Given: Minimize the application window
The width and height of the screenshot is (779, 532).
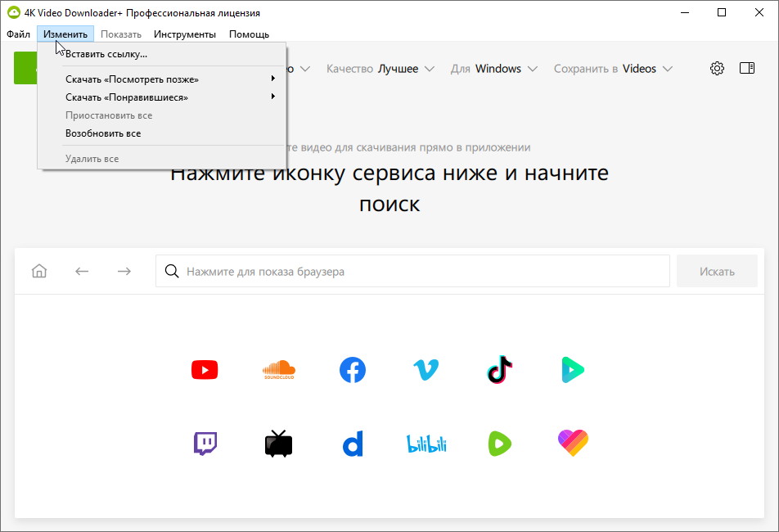Looking at the screenshot, I should click(685, 12).
